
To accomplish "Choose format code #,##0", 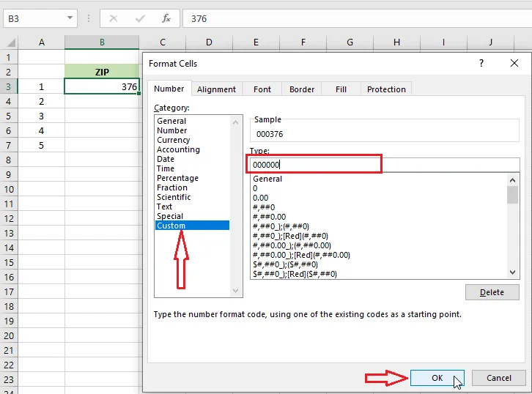I will pyautogui.click(x=379, y=207).
